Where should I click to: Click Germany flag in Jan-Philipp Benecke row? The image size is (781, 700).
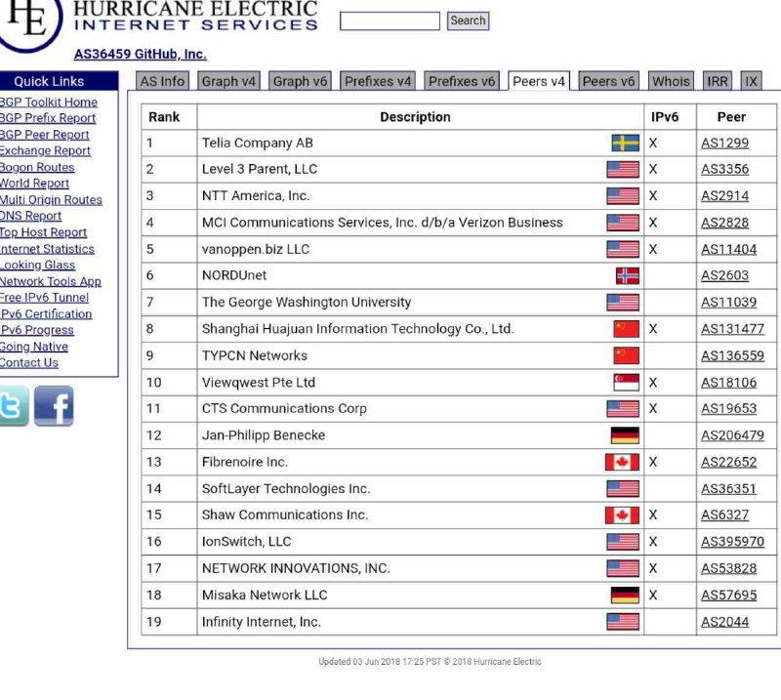coord(625,435)
